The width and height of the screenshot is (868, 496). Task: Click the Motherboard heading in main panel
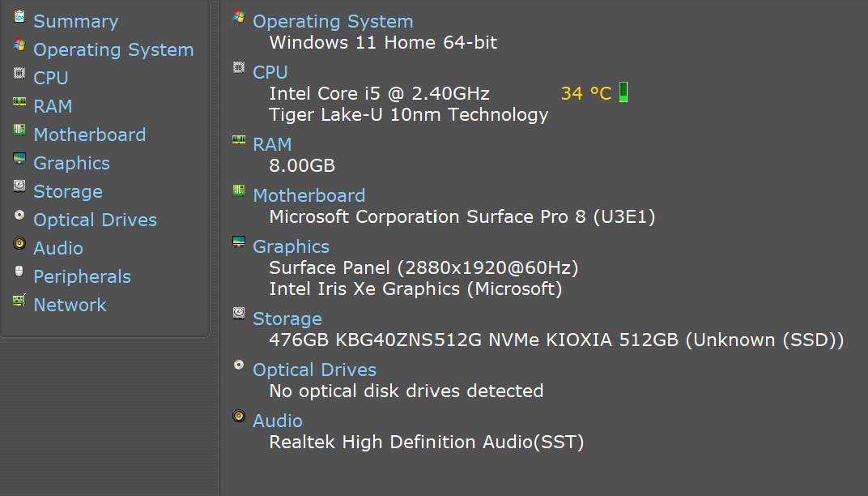point(308,195)
